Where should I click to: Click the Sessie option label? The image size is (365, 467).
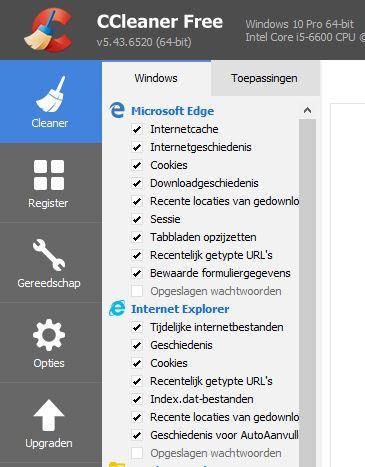(165, 219)
